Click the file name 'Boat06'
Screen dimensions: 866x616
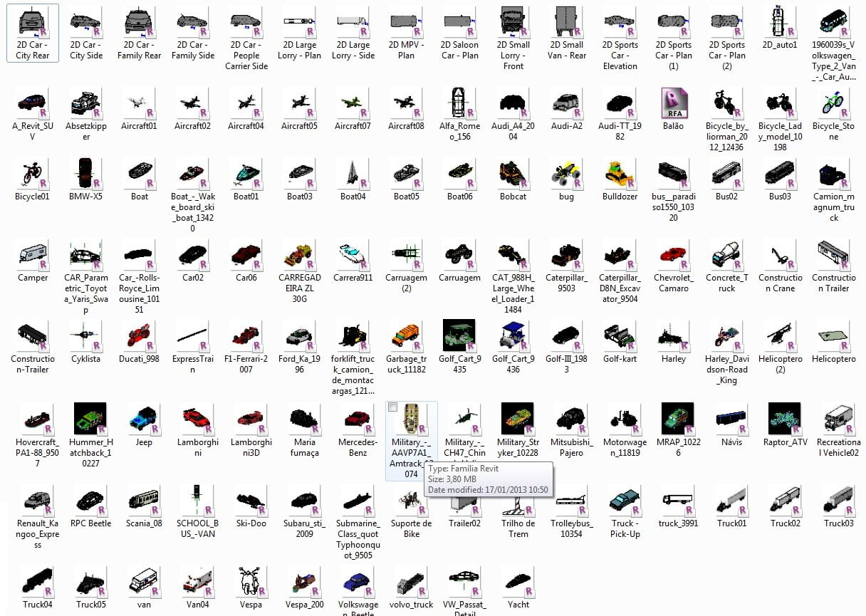click(x=459, y=197)
